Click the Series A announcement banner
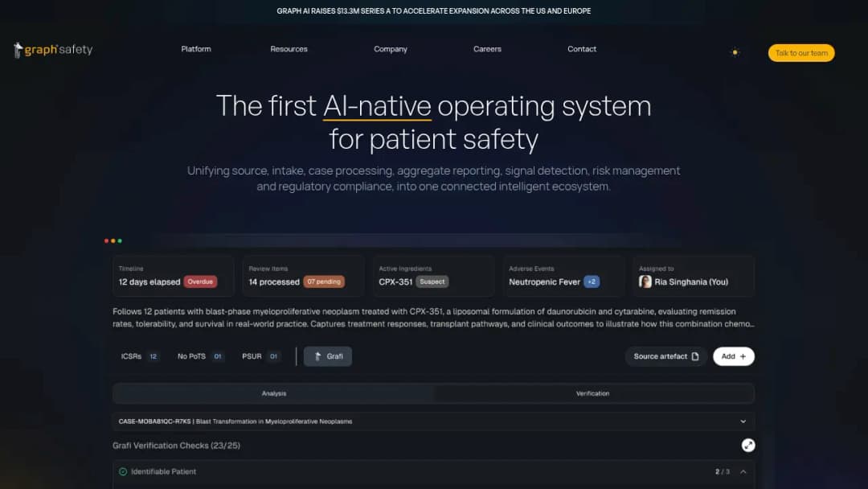868x489 pixels. click(x=434, y=11)
